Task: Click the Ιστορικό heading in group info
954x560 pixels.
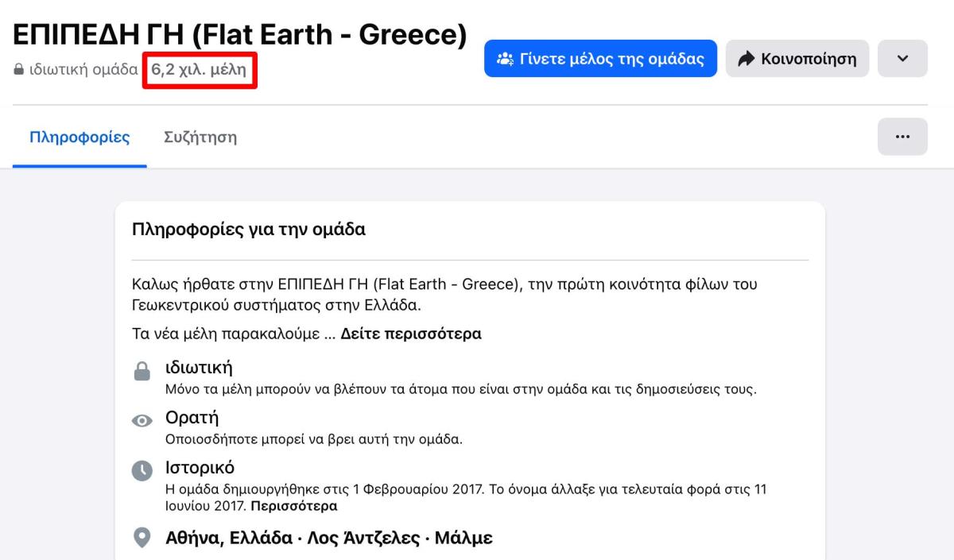Action: [200, 467]
